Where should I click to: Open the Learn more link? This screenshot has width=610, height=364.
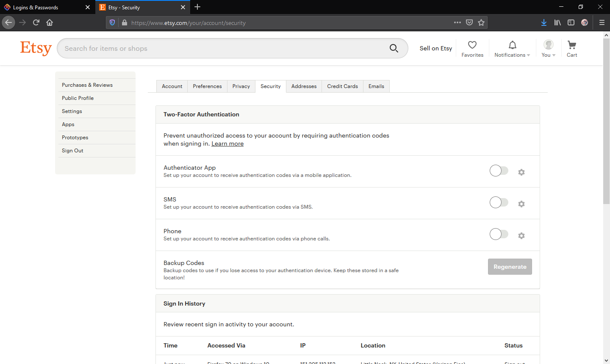227,143
